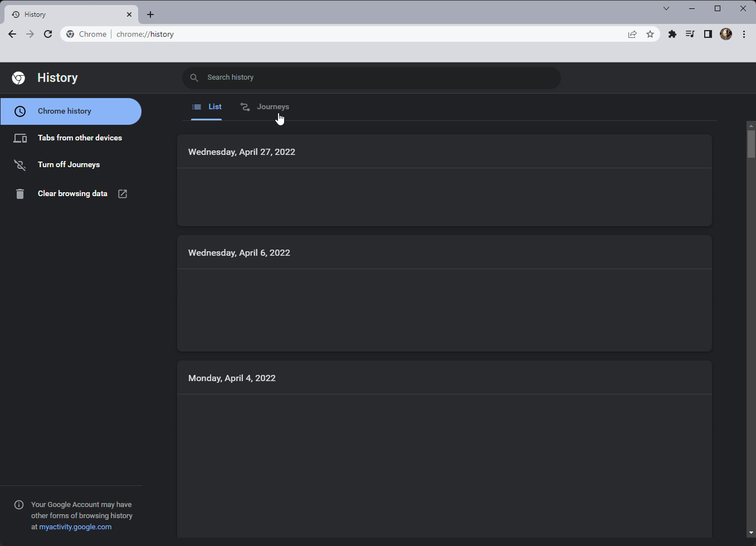
Task: Open Tabs from other devices
Action: [80, 138]
